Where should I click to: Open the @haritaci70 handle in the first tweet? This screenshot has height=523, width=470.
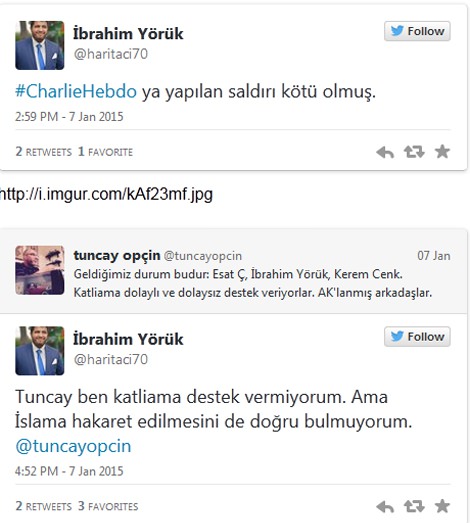(x=111, y=54)
